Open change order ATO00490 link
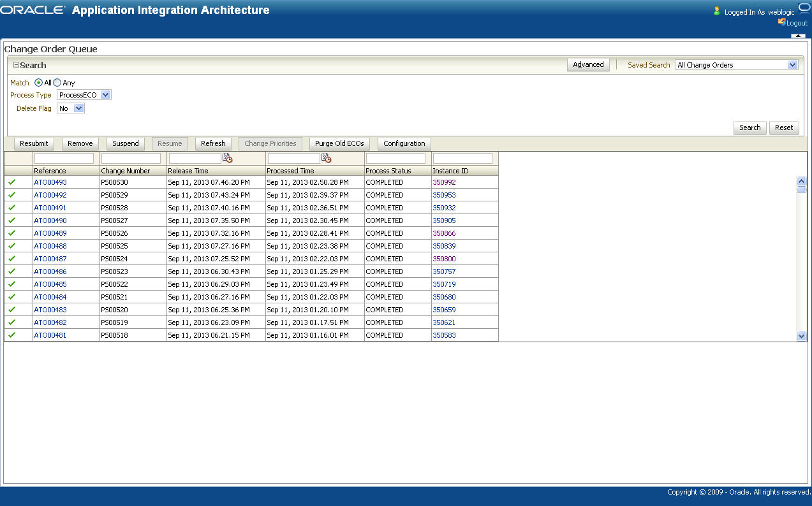 pos(49,220)
